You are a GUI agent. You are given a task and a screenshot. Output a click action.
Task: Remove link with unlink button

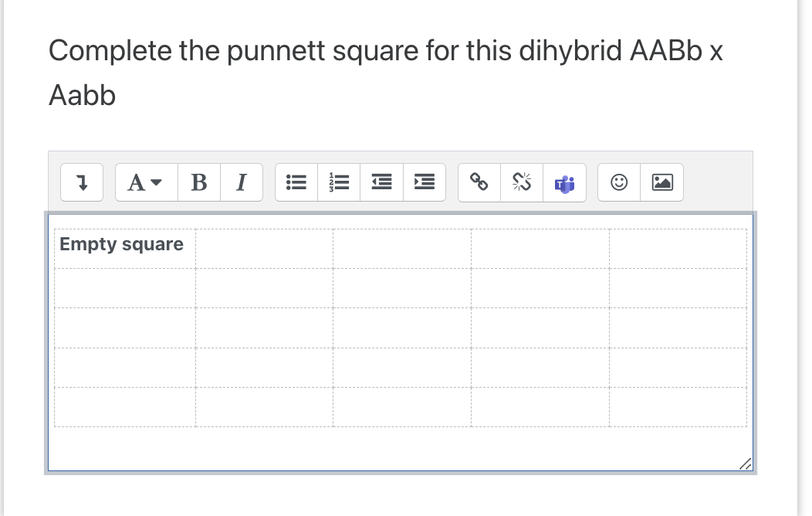click(522, 182)
